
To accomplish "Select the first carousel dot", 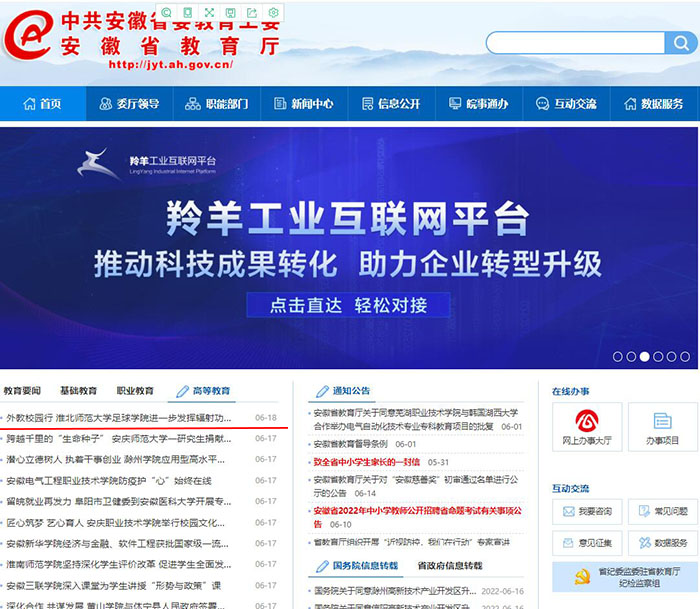I will pos(617,356).
